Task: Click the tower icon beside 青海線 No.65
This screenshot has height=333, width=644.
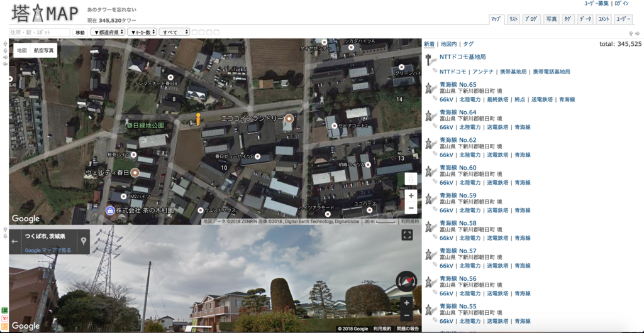Action: tap(430, 88)
